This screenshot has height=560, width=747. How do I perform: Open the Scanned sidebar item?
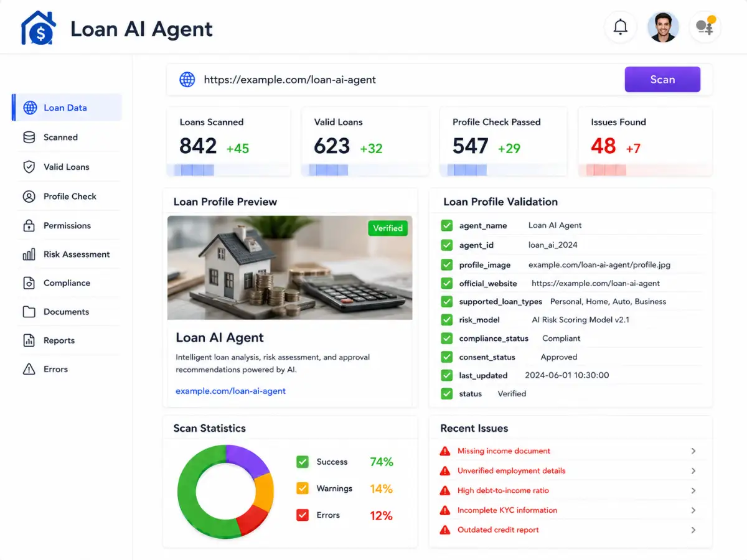(x=68, y=138)
